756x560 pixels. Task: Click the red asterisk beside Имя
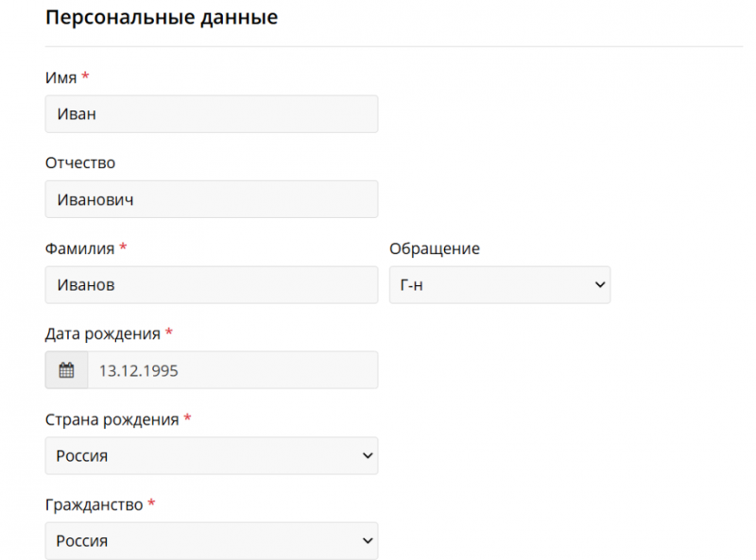[85, 76]
